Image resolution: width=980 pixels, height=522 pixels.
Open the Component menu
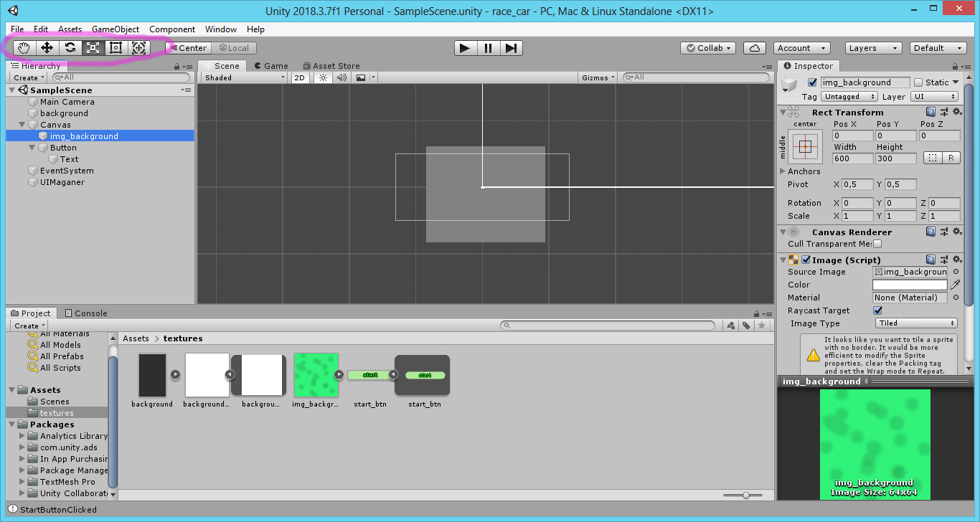click(172, 29)
